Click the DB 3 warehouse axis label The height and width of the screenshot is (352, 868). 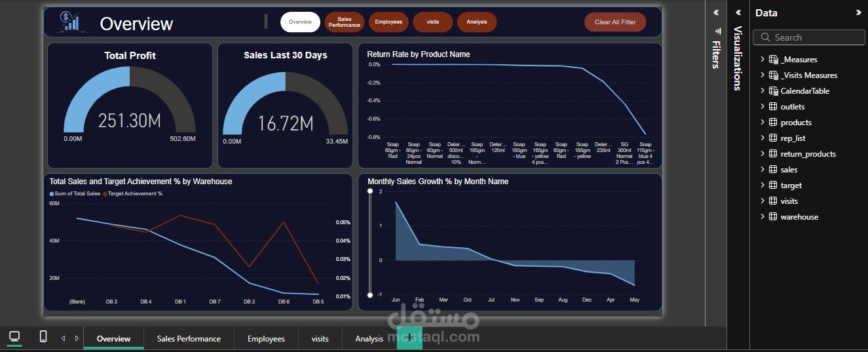[111, 302]
